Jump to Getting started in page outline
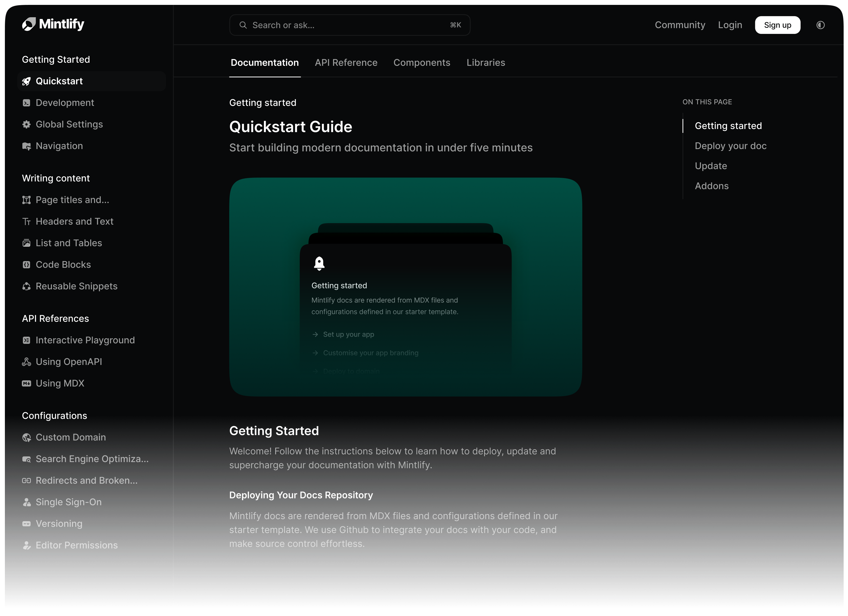The height and width of the screenshot is (616, 848). pyautogui.click(x=728, y=126)
